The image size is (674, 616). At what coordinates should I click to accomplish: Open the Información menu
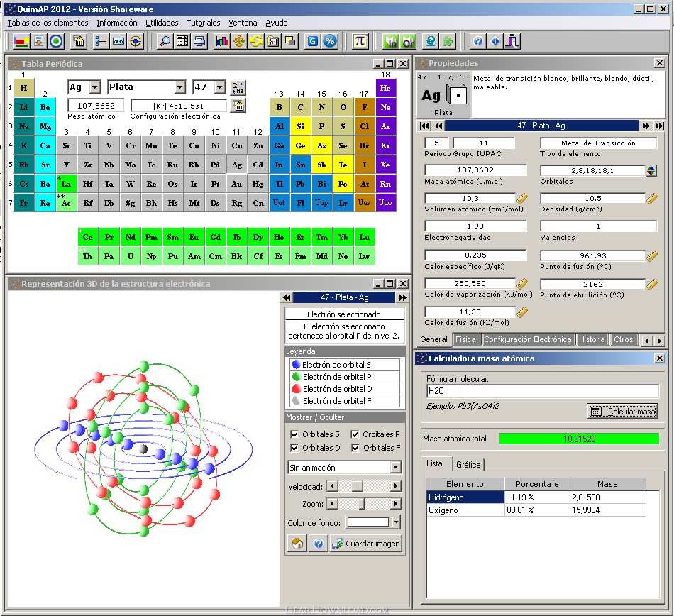116,23
